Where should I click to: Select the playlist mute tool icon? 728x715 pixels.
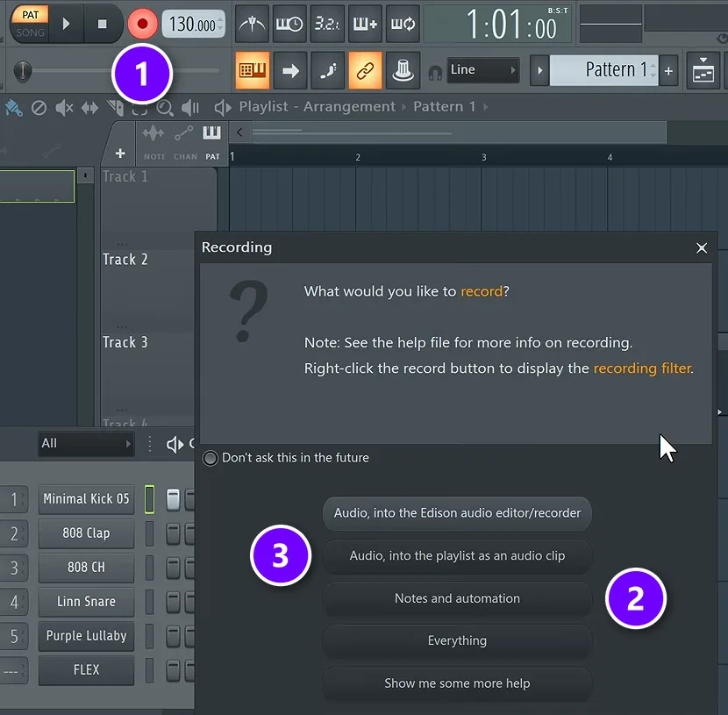pos(64,108)
